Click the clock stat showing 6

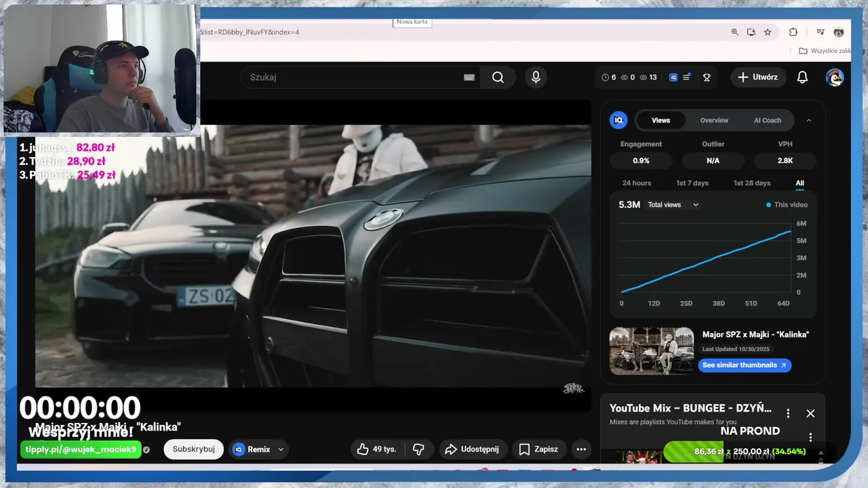pyautogui.click(x=609, y=77)
